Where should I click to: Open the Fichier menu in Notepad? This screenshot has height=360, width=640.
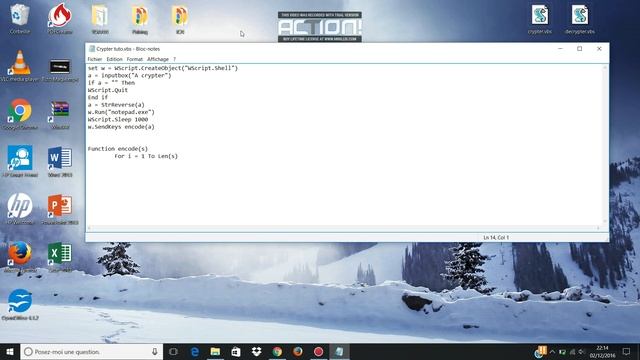pos(95,59)
